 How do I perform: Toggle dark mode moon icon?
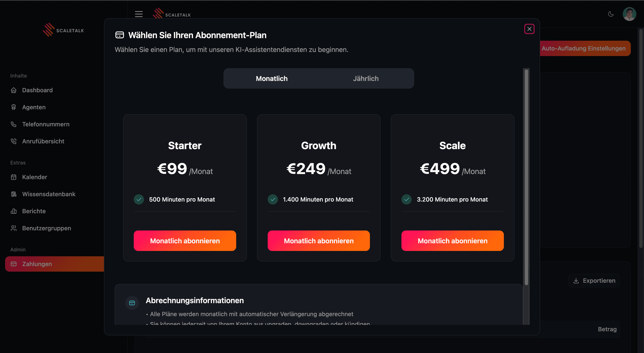click(x=611, y=14)
